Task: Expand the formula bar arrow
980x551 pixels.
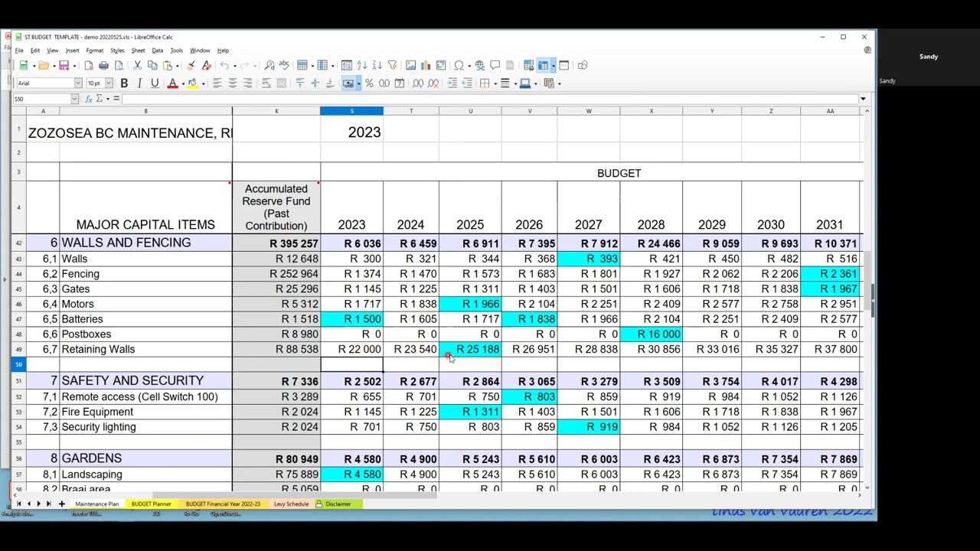Action: [863, 99]
